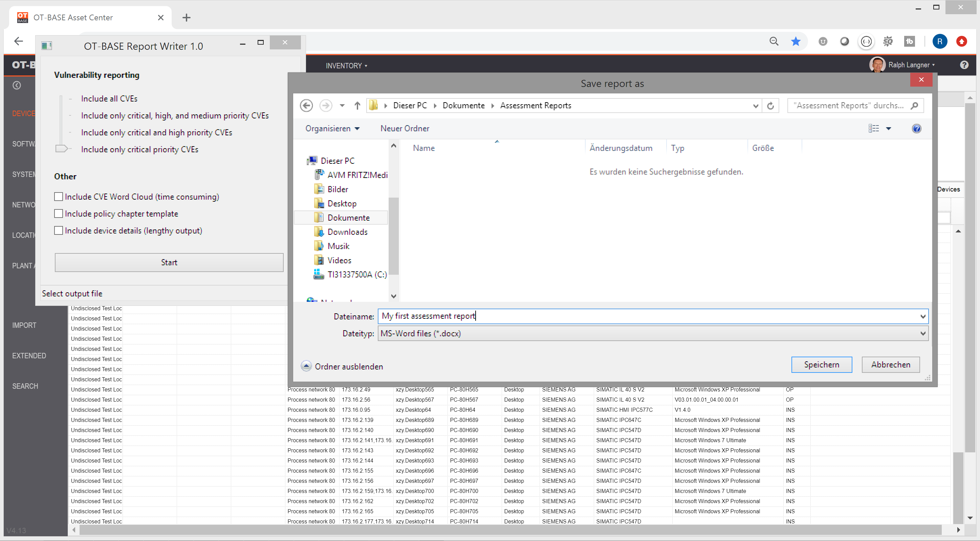This screenshot has height=541, width=980.
Task: Open the Dateityp file type dropdown
Action: 922,333
